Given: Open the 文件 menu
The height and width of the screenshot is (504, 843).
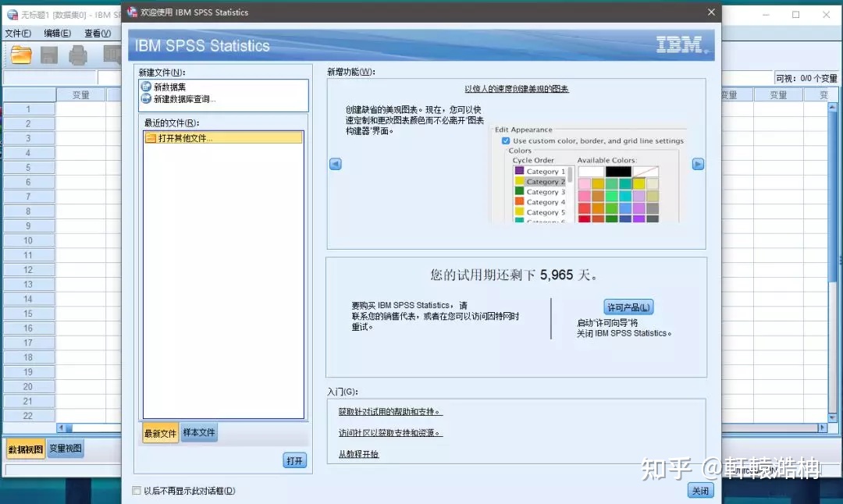Looking at the screenshot, I should 17,33.
